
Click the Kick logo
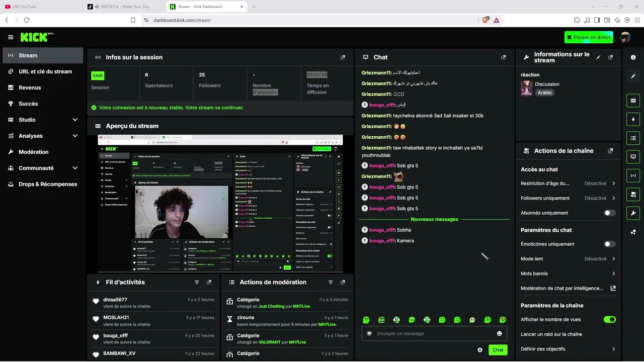(x=37, y=37)
